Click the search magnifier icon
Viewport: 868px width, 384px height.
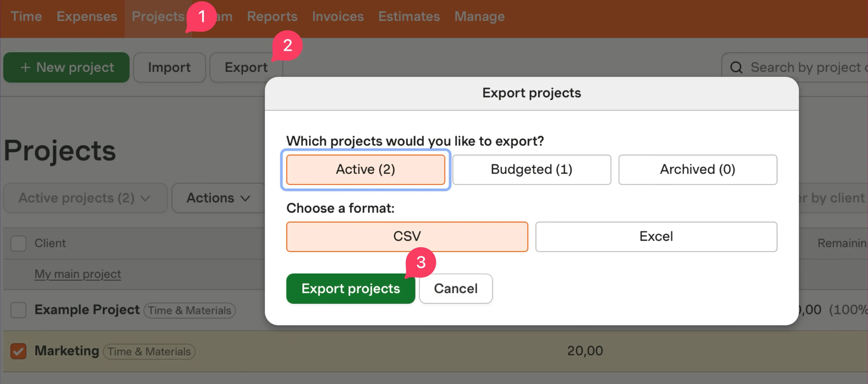[736, 67]
